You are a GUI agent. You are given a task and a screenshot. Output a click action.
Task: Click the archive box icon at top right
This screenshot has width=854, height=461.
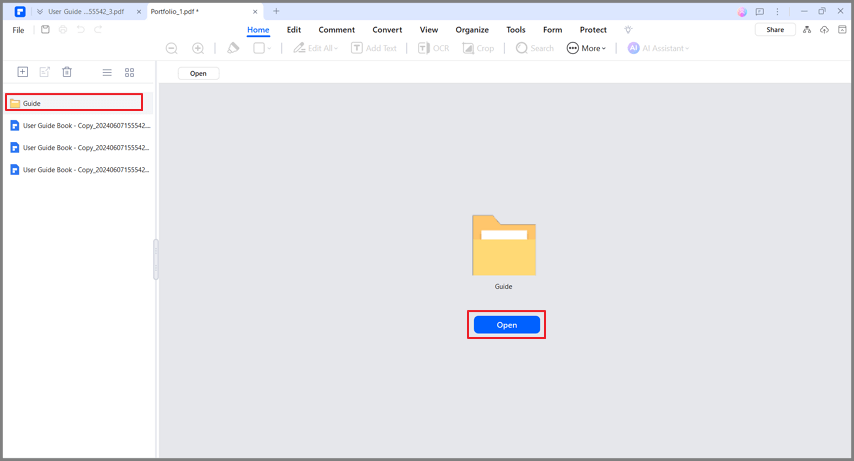pyautogui.click(x=842, y=29)
